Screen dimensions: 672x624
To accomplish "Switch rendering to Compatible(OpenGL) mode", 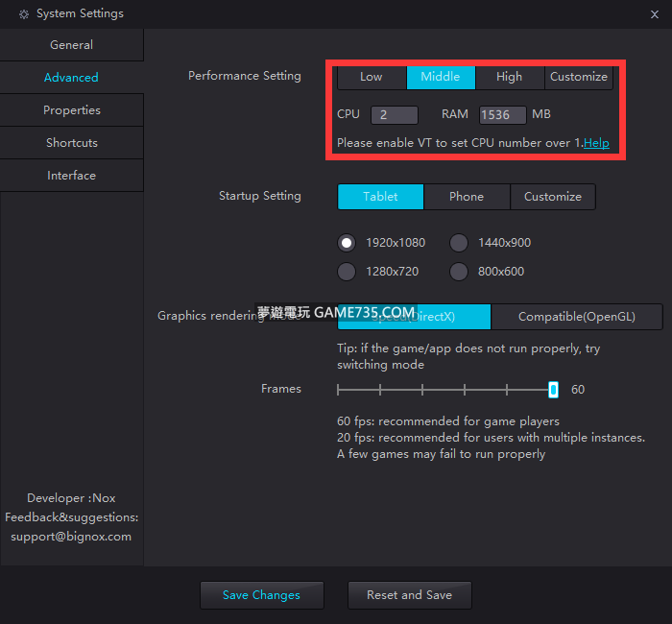I will [576, 317].
